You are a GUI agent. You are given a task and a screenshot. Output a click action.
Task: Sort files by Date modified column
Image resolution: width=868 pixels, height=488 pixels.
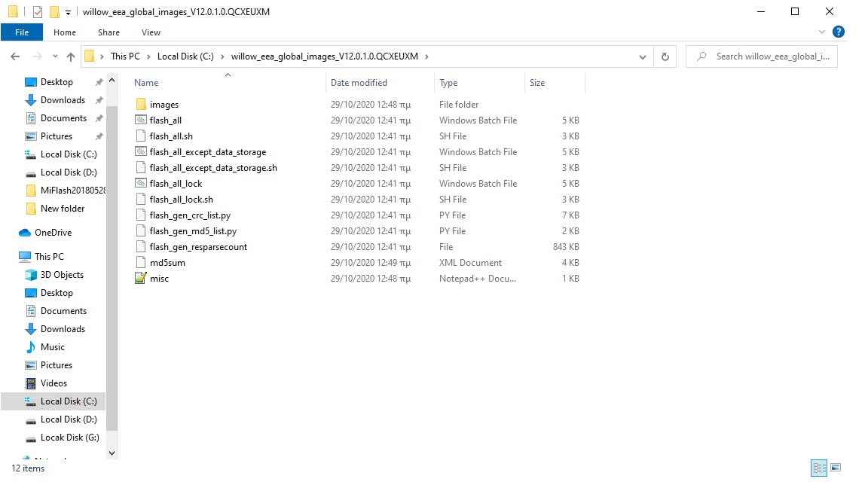click(x=359, y=83)
